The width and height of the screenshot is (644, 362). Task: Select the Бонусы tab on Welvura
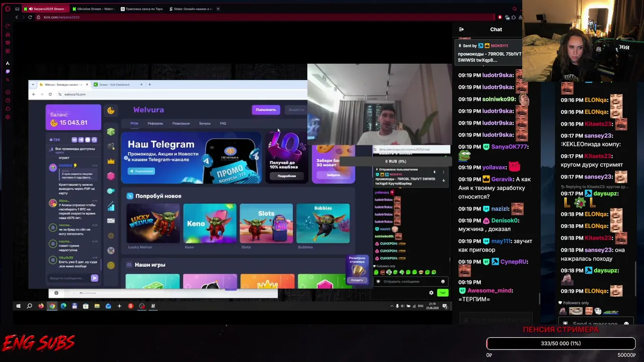tap(205, 123)
